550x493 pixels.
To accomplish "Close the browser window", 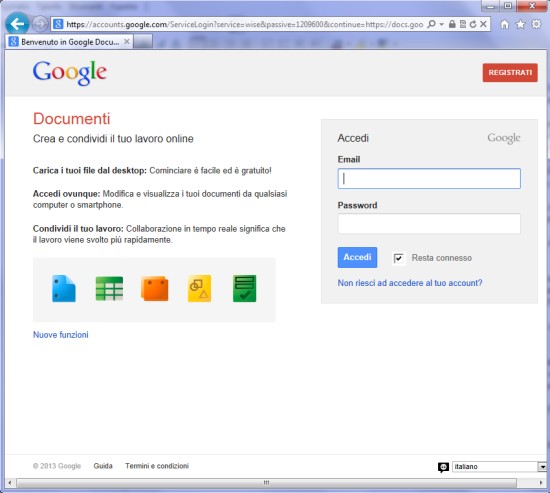I will coord(532,6).
